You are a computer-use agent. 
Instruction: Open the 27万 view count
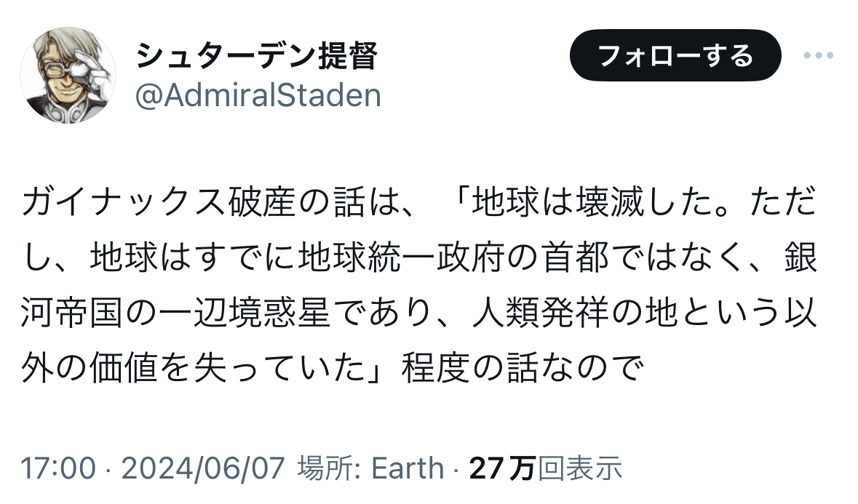(502, 468)
